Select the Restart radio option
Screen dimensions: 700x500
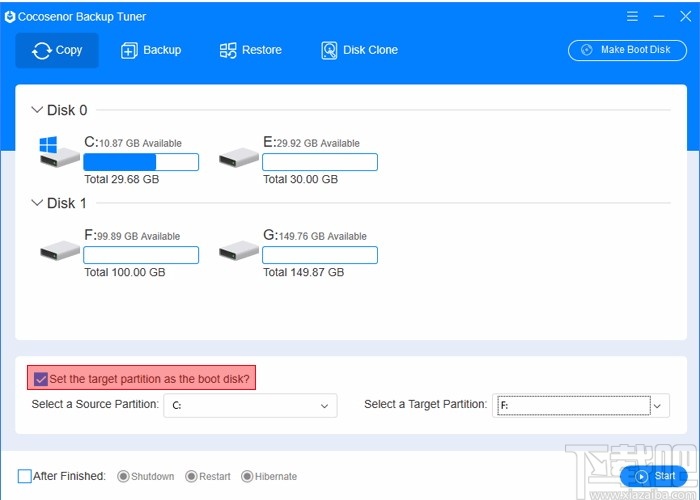coord(191,476)
